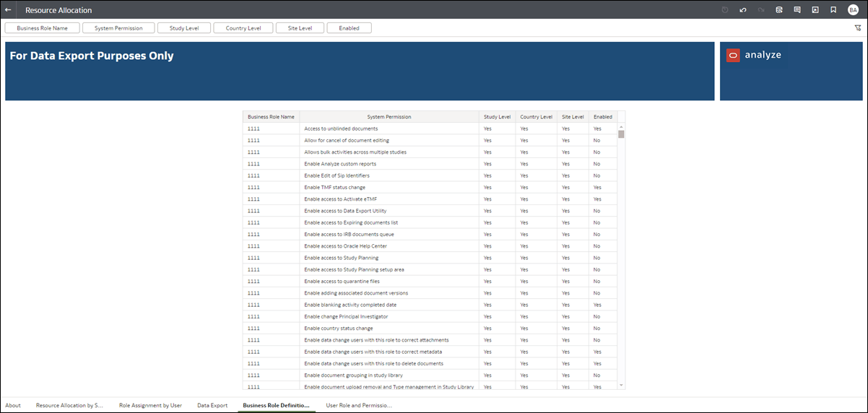
Task: Click the redo arrow icon
Action: pyautogui.click(x=761, y=10)
